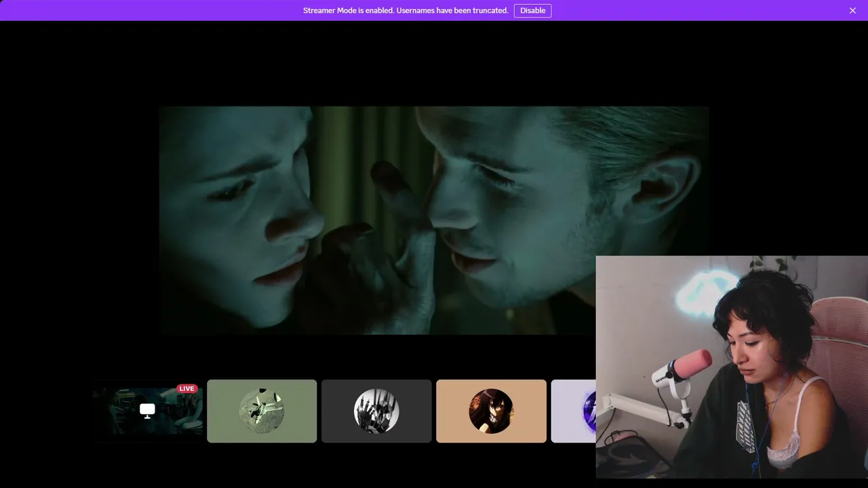Click the main stream video of two faces
Screen dimensions: 868x488
click(434, 220)
